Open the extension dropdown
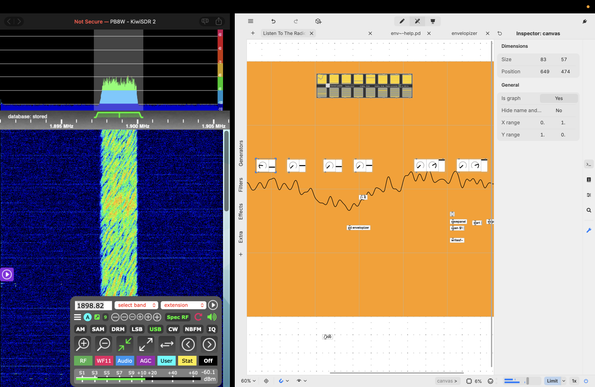595x387 pixels. click(x=183, y=305)
